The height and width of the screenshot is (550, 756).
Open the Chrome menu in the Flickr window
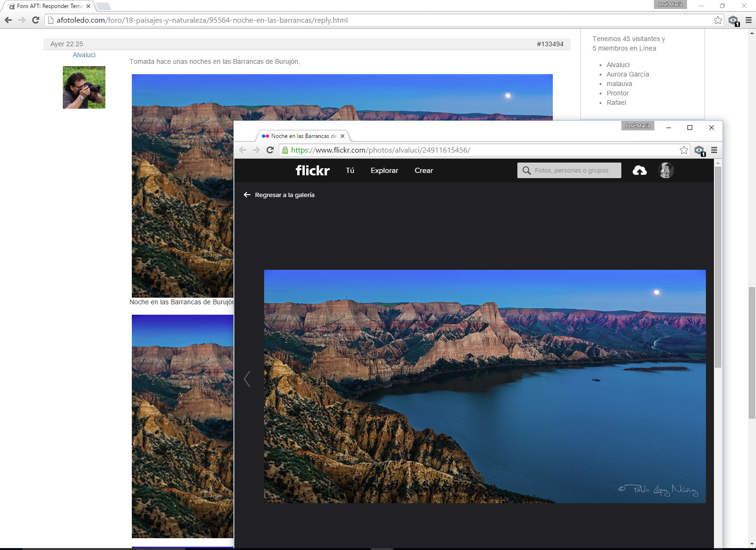pos(714,150)
